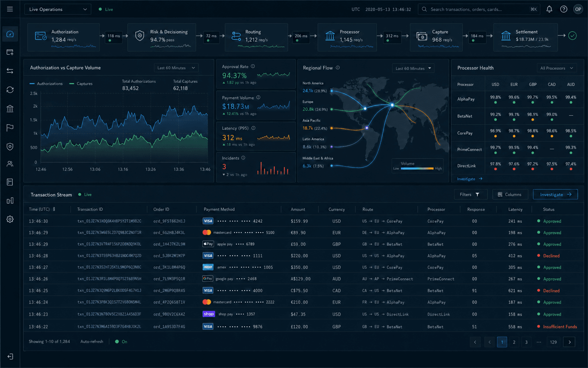The width and height of the screenshot is (588, 368).
Task: Open the analytics bar chart sidebar icon
Action: [x=10, y=201]
